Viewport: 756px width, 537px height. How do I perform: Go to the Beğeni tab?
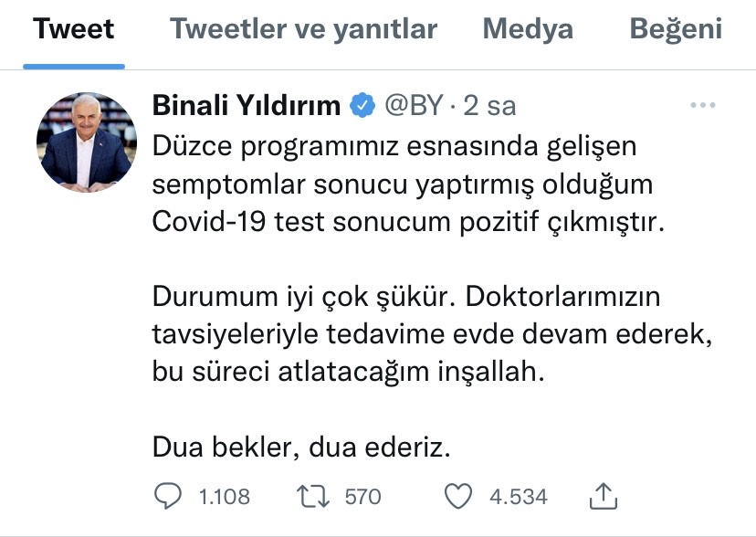[676, 29]
